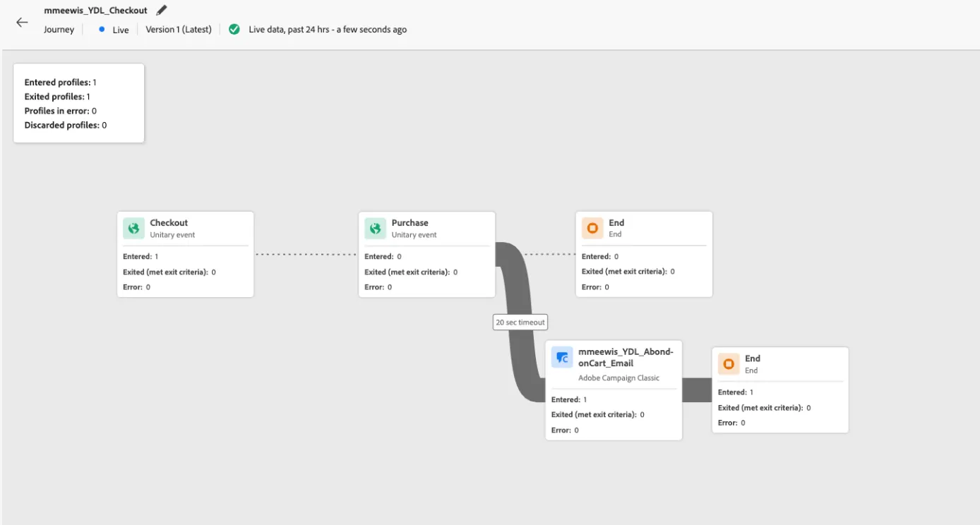Select the Checkout node title

[169, 223]
